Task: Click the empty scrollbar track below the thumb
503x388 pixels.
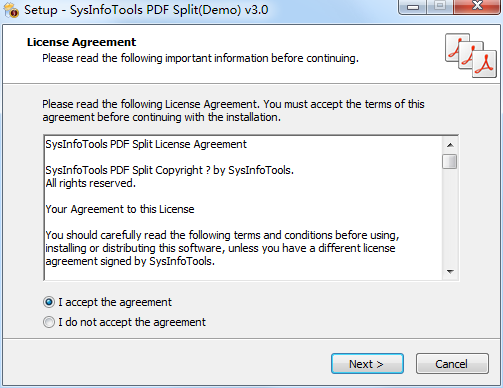Action: click(450, 217)
